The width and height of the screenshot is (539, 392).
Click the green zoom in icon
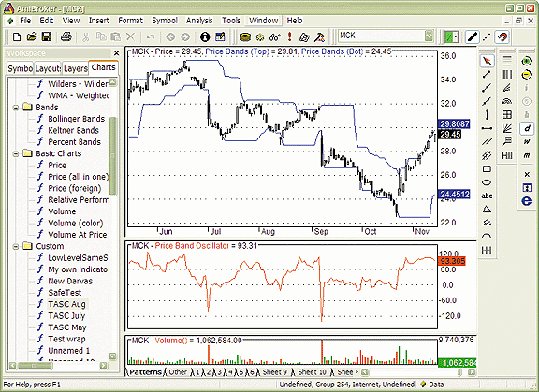[527, 62]
